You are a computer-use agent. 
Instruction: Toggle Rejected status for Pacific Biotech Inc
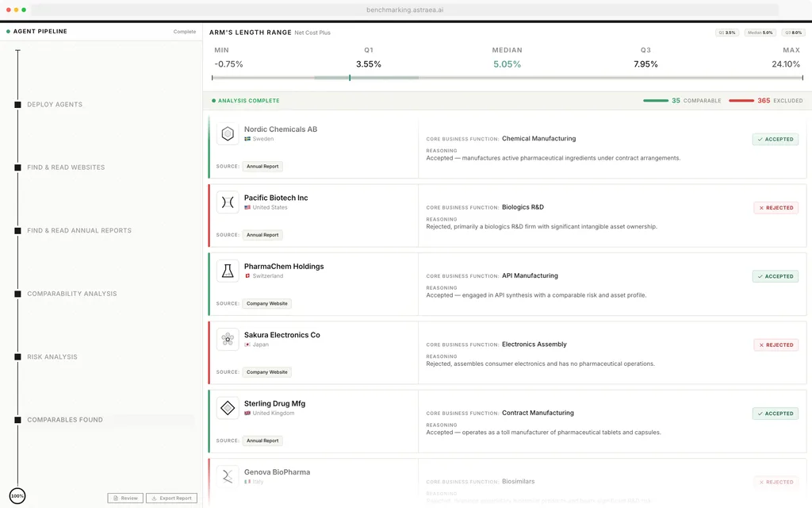click(776, 208)
